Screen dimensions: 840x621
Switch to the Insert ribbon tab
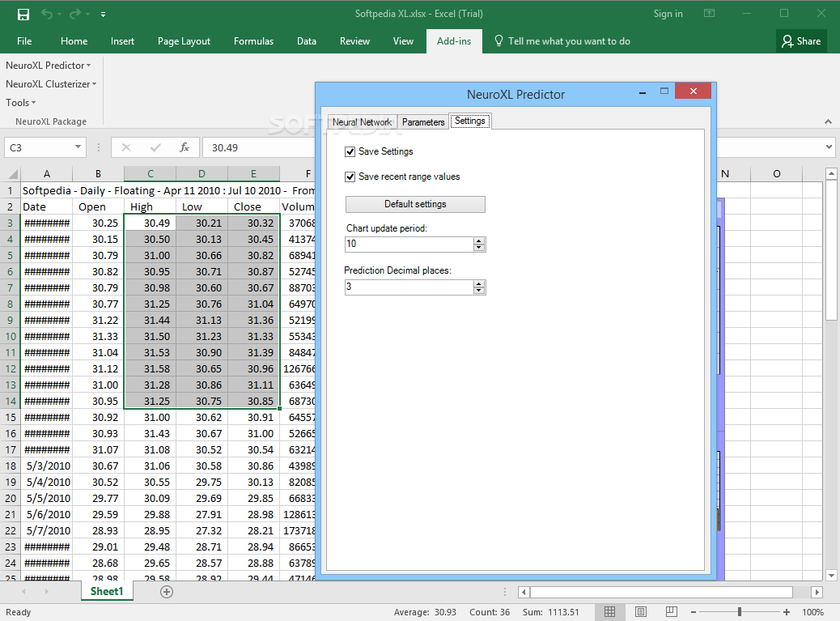122,41
